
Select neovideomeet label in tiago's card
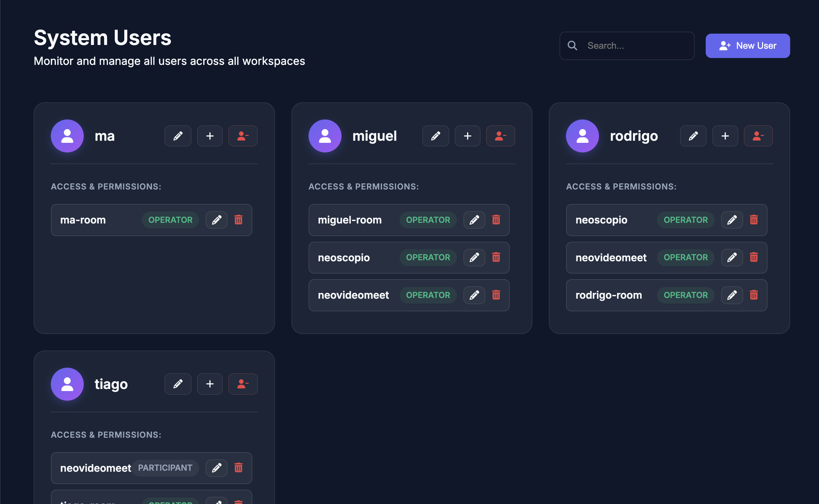96,468
